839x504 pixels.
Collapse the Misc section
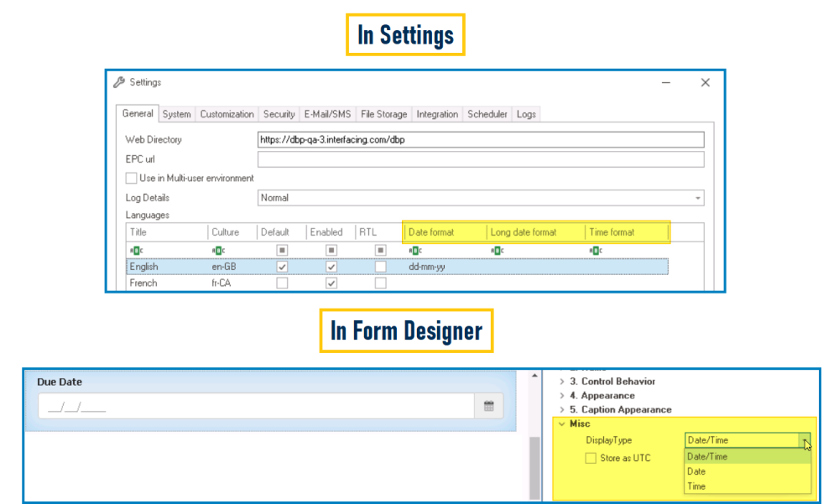pos(560,423)
